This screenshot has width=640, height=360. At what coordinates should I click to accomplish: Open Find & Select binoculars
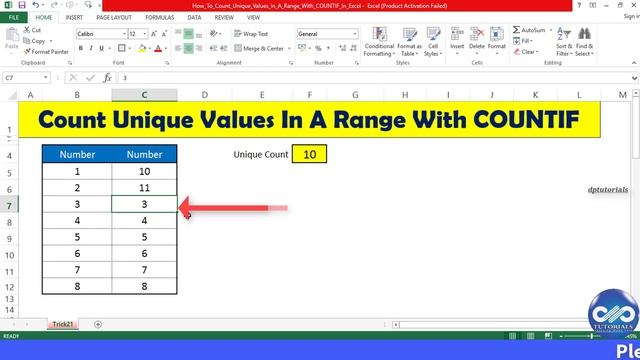coord(584,42)
